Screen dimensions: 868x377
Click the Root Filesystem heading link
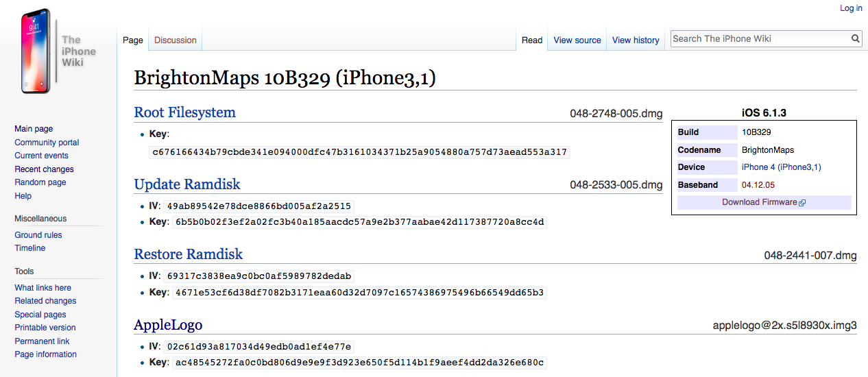(x=185, y=112)
